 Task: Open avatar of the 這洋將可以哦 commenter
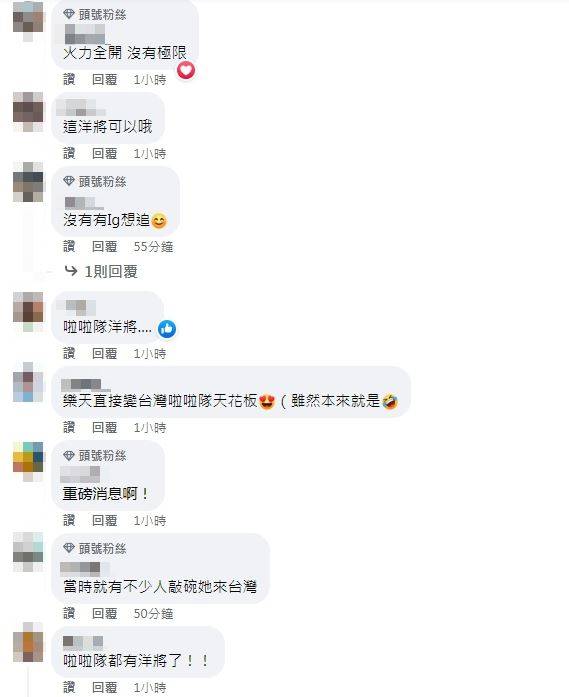(28, 111)
